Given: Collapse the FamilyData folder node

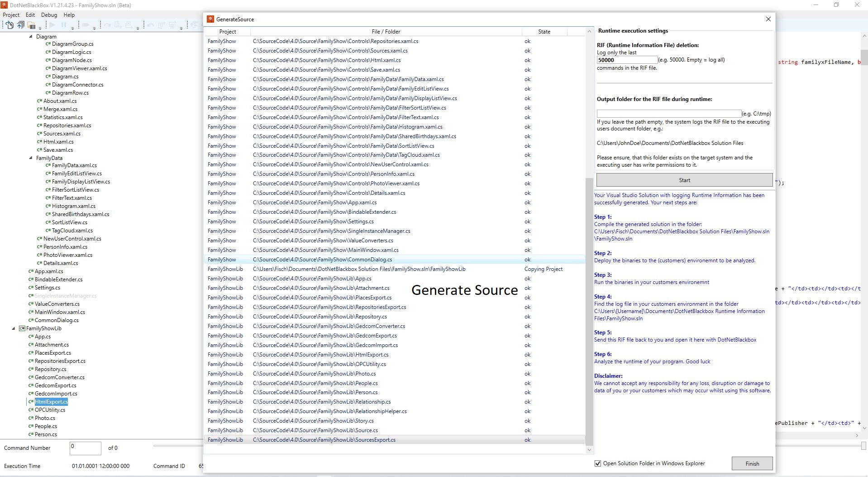Looking at the screenshot, I should click(31, 158).
